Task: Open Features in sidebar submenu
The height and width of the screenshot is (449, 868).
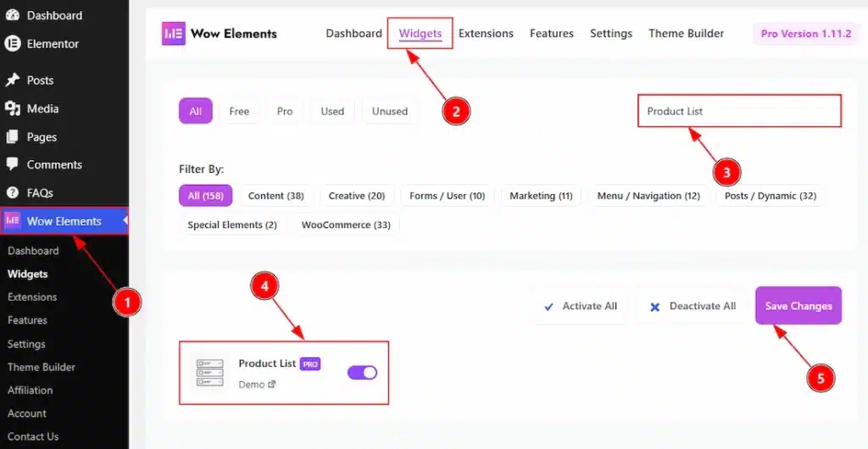Action: (27, 320)
